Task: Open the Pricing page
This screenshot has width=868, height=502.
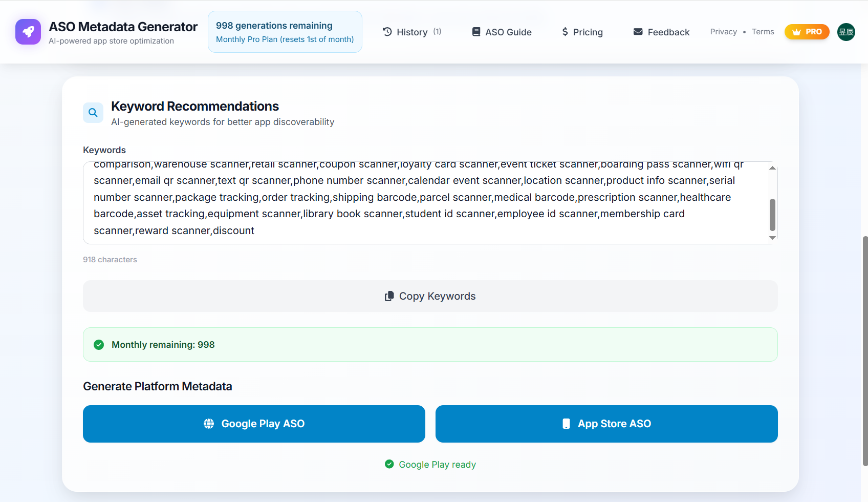Action: 582,32
